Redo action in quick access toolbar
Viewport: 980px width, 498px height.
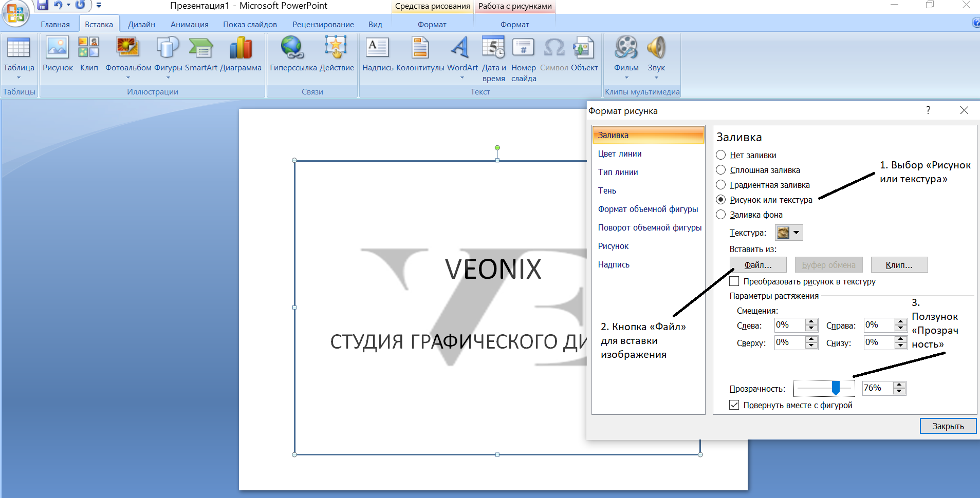point(80,5)
